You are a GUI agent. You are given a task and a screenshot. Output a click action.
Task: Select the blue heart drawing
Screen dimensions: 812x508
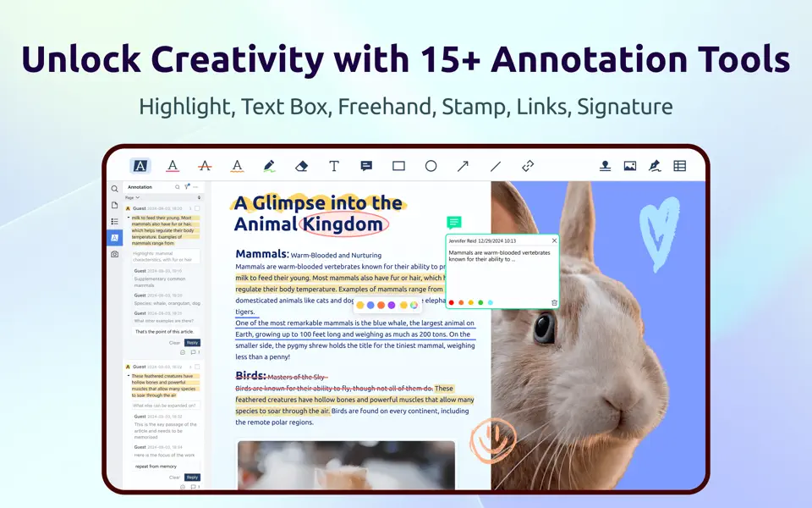point(659,234)
